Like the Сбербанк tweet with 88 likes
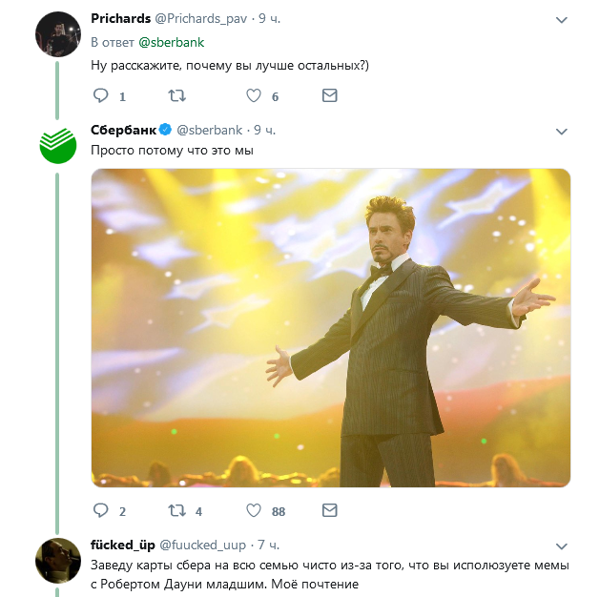Screen dimensions: 600x597 pyautogui.click(x=254, y=511)
